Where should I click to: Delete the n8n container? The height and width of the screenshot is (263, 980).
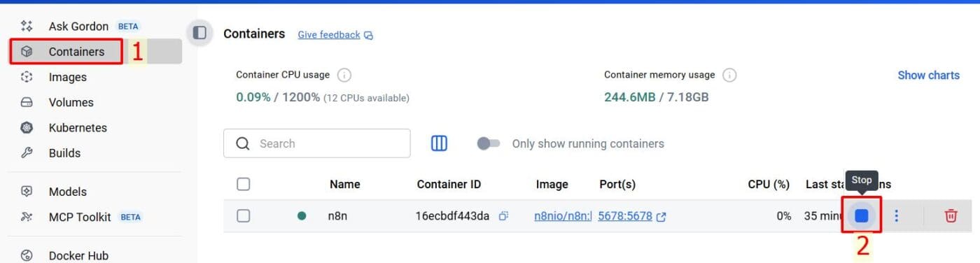pyautogui.click(x=951, y=215)
